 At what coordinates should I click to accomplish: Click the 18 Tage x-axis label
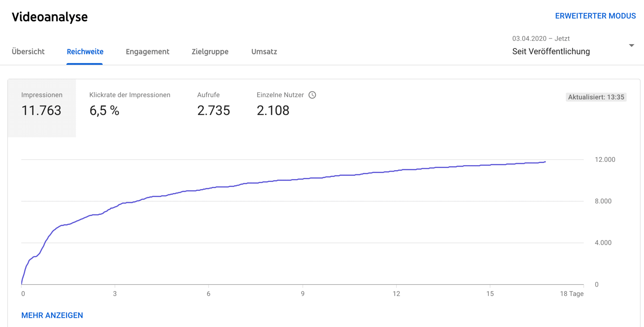571,294
